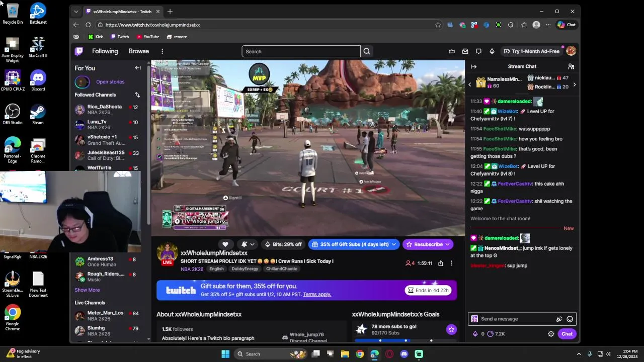This screenshot has height=362, width=644.
Task: Open the YouTube bookmark
Action: 148,37
